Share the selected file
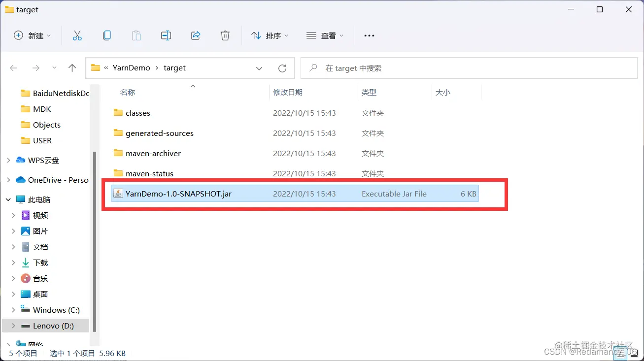The height and width of the screenshot is (361, 644). [x=196, y=35]
